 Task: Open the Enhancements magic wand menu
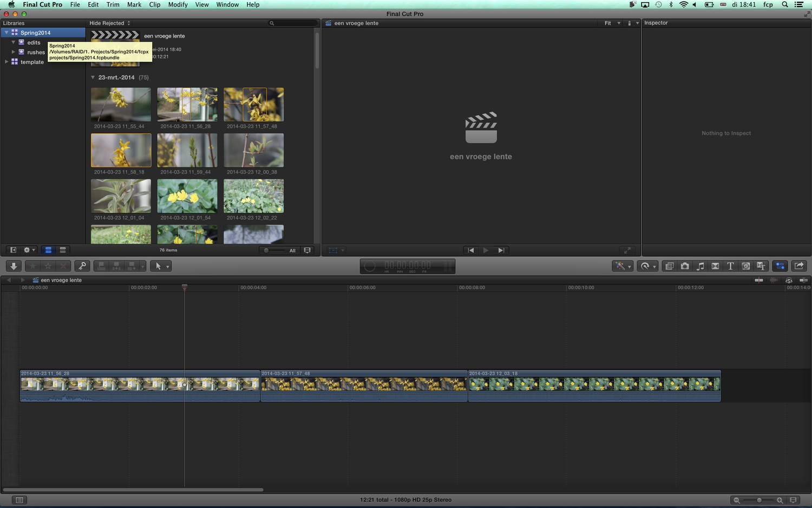pos(623,266)
